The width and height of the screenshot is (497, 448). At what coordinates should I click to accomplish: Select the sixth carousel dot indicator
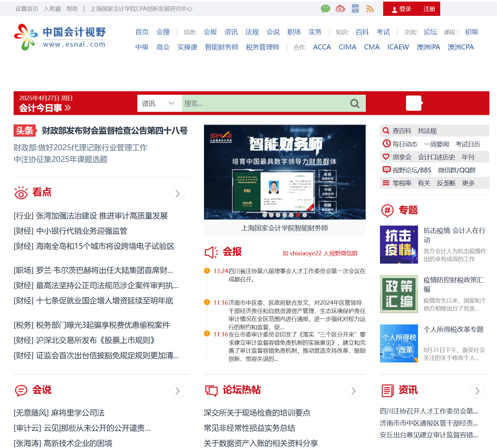coord(298,215)
